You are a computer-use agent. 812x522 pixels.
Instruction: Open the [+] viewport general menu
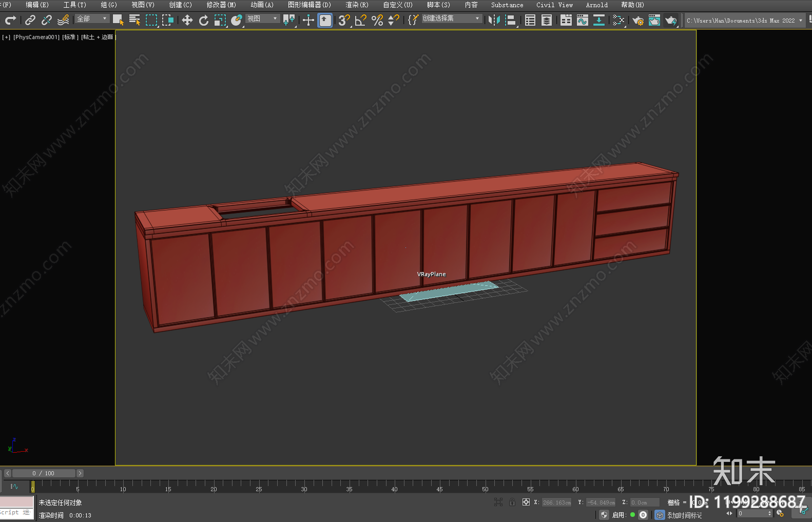(6, 37)
